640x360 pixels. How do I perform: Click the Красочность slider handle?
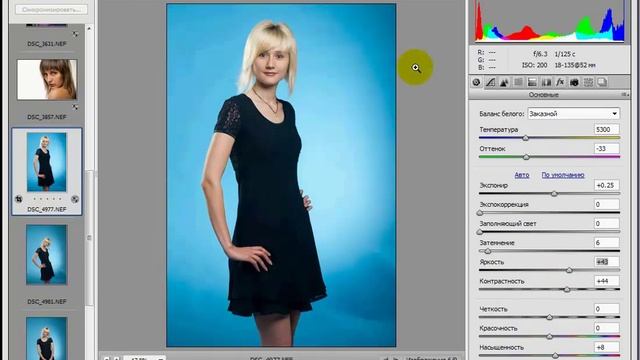(x=549, y=337)
